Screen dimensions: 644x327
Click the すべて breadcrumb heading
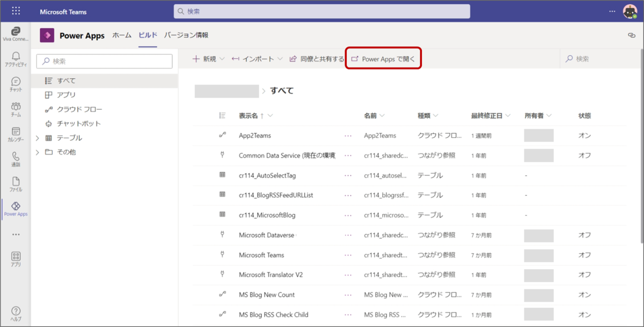pos(282,91)
